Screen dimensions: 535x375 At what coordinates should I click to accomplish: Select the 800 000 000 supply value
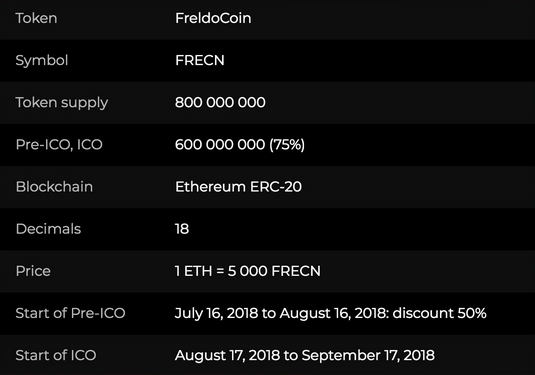(x=220, y=102)
